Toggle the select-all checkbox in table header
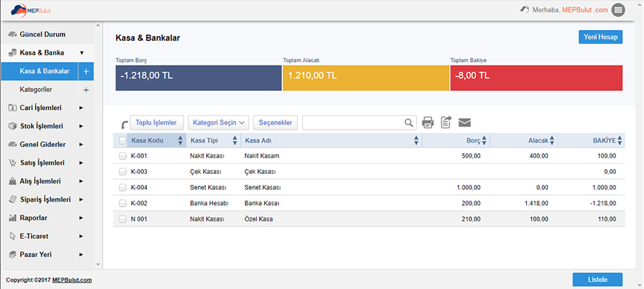This screenshot has width=644, height=289. (x=122, y=140)
